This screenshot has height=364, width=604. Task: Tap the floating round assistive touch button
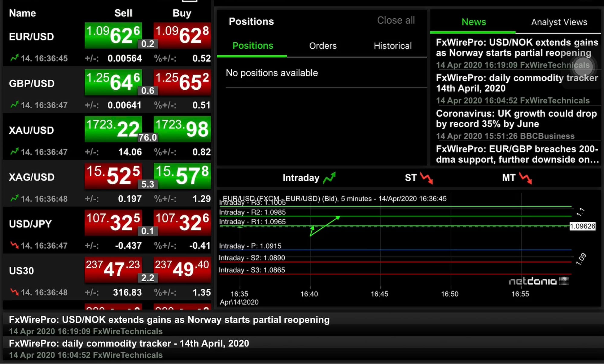click(x=583, y=66)
